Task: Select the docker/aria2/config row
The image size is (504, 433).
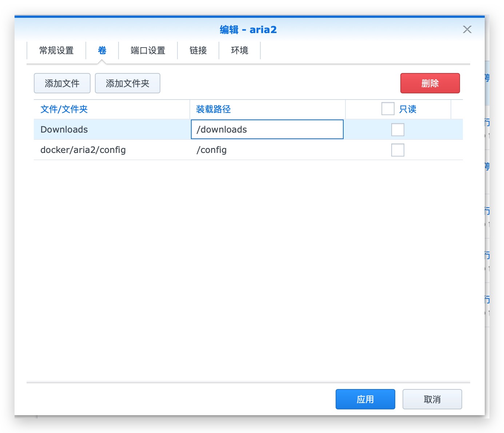Action: [248, 150]
